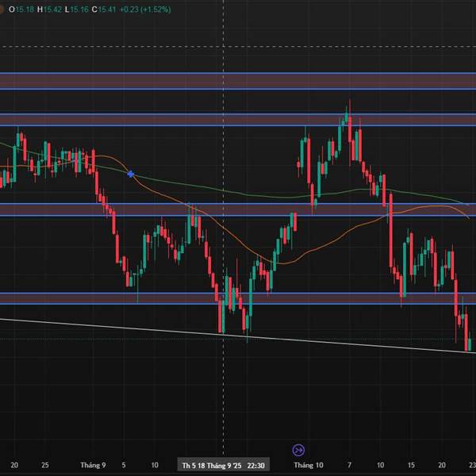The image size is (476, 476).
Task: Select the blue moving-average crossover marker
Action: click(x=131, y=175)
